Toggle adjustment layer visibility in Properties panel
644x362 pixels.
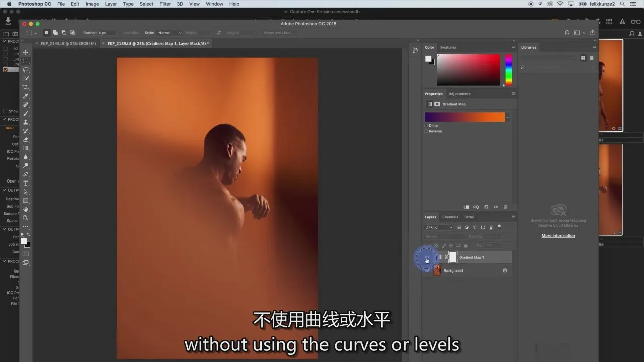pos(496,207)
